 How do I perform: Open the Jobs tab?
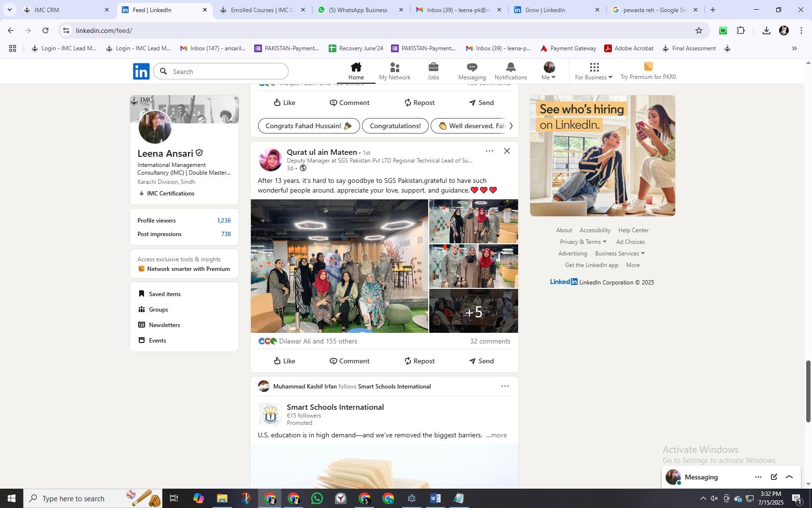[x=434, y=71]
